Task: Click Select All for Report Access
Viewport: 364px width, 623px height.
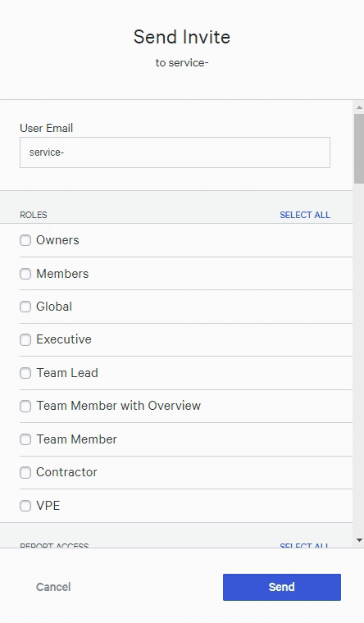Action: [305, 545]
